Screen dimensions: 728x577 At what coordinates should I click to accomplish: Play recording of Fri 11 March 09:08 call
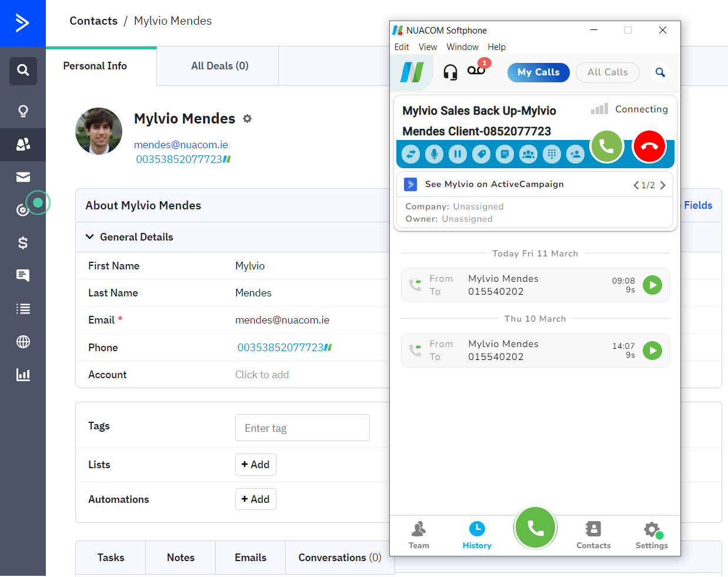(x=652, y=285)
